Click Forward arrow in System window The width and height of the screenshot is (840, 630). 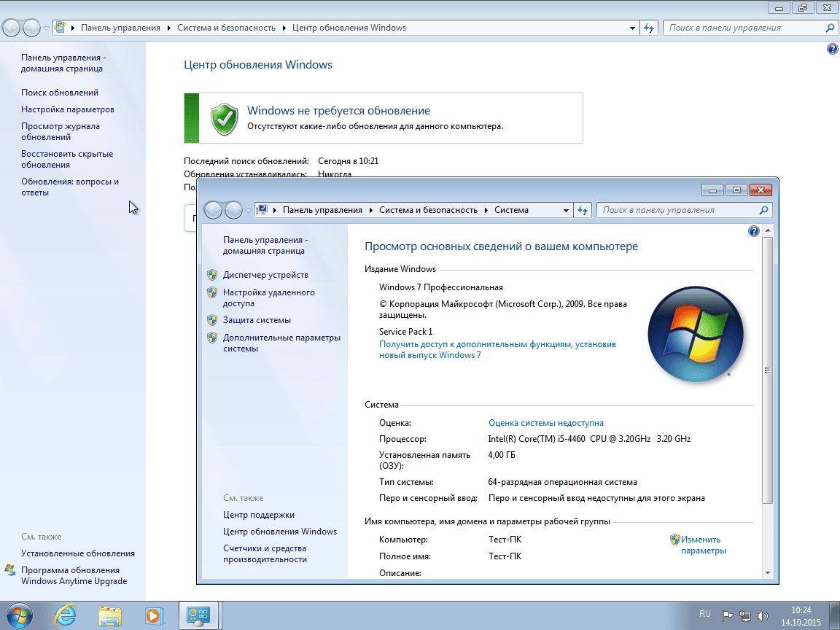click(233, 210)
